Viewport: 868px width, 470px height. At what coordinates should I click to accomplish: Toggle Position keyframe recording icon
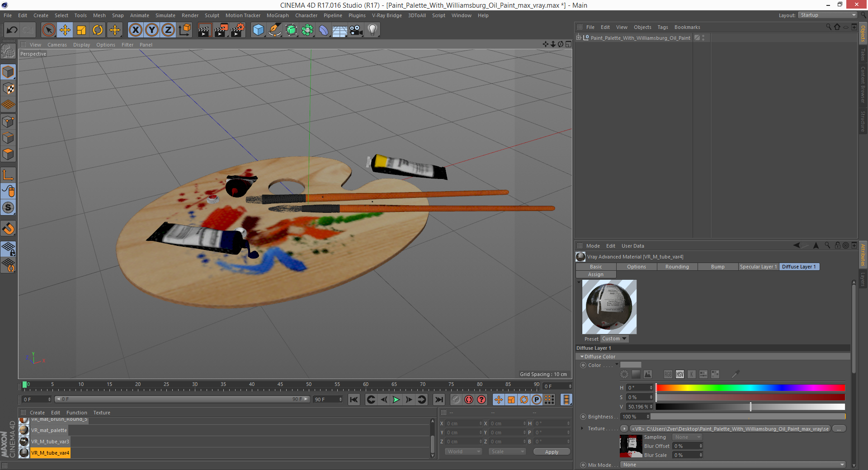click(x=498, y=399)
